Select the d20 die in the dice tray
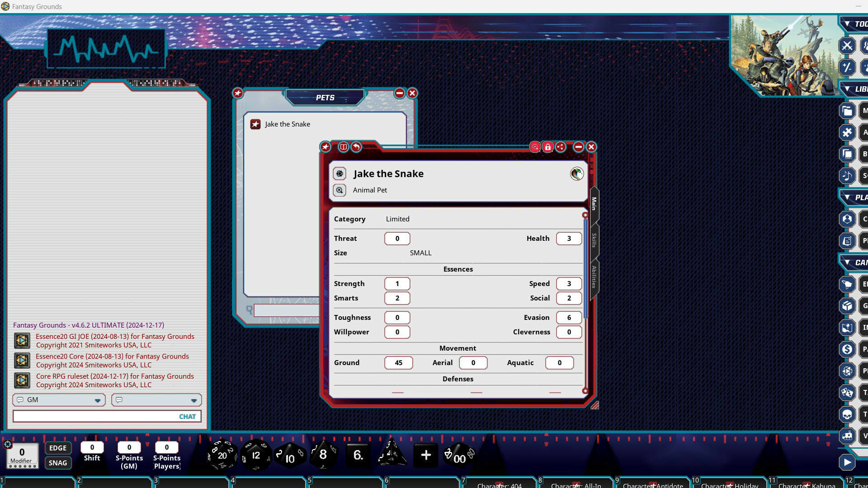Viewport: 868px width, 488px height. (222, 455)
